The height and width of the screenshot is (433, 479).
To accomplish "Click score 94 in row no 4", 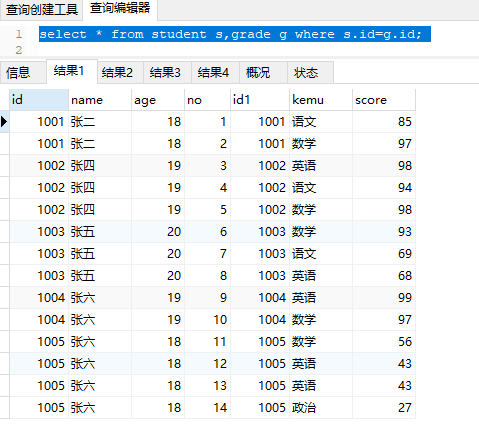I will 384,188.
